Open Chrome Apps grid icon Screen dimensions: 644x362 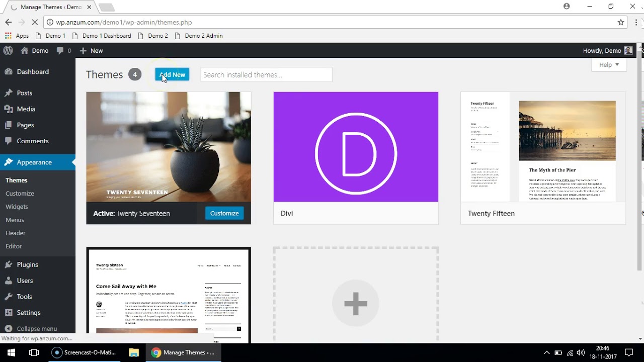(8, 36)
